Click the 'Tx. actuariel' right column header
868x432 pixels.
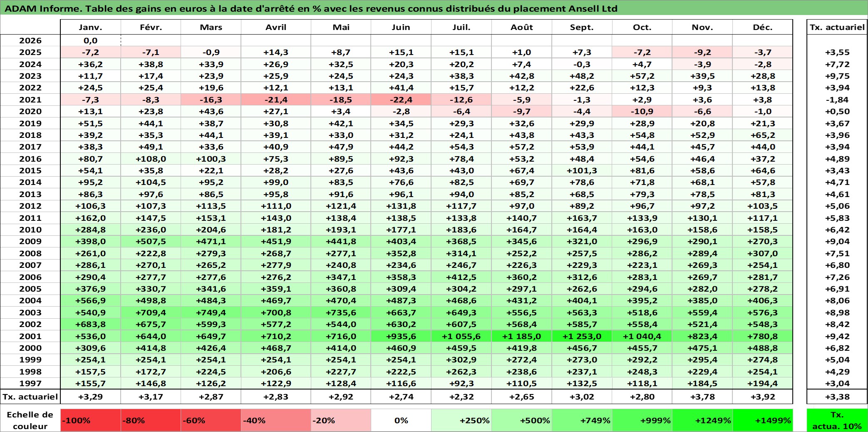(x=837, y=27)
